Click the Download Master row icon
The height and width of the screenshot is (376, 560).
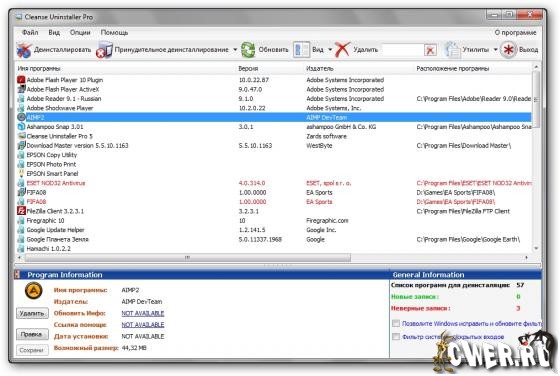(21, 145)
